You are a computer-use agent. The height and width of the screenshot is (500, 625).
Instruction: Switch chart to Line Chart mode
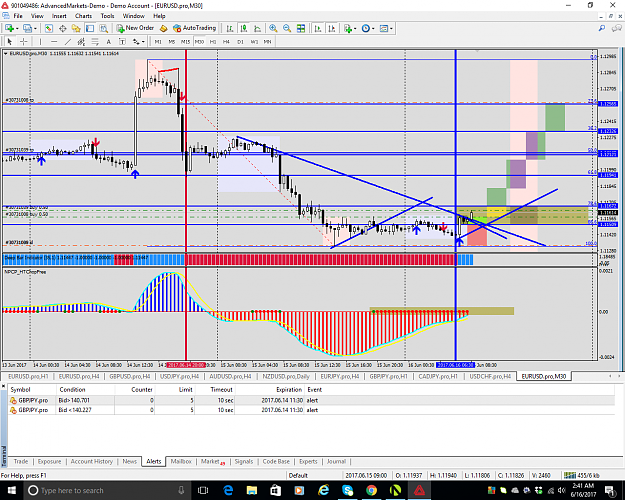coord(257,28)
